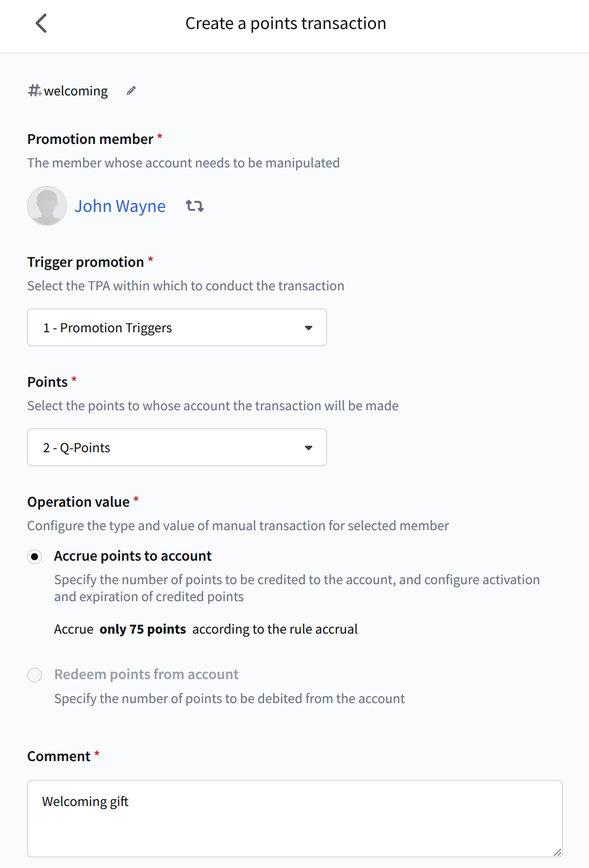Image resolution: width=589 pixels, height=868 pixels.
Task: Click the Redeem points from account label
Action: point(146,675)
